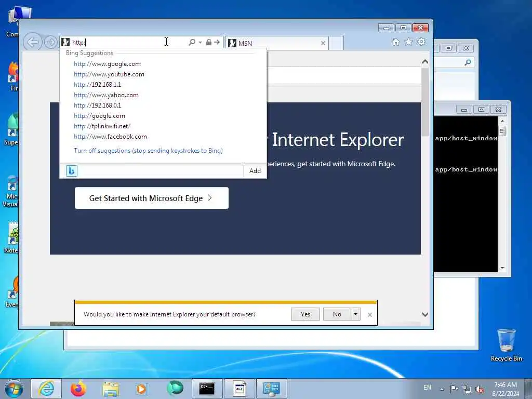The height and width of the screenshot is (399, 532).
Task: Open the Windows Start menu
Action: pos(14,389)
